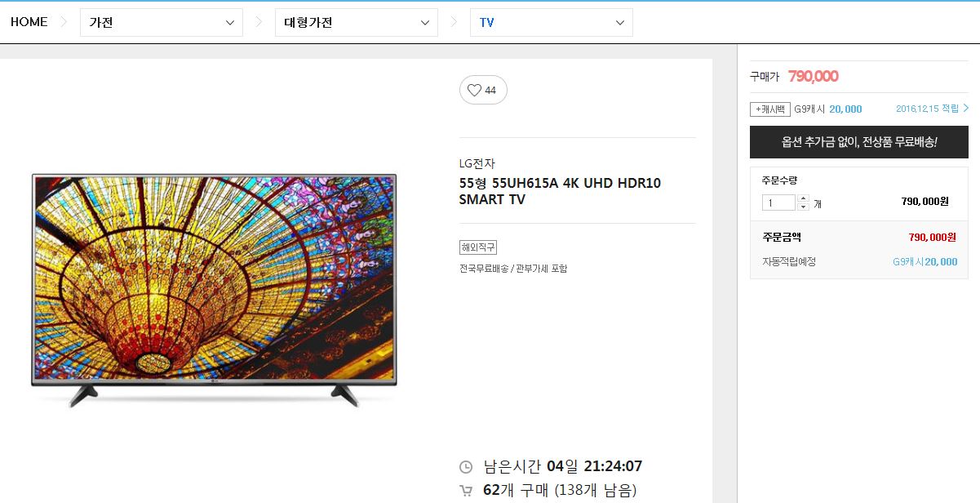Screen dimensions: 980x503
Task: Click the 해외직구 tag label
Action: 478,247
